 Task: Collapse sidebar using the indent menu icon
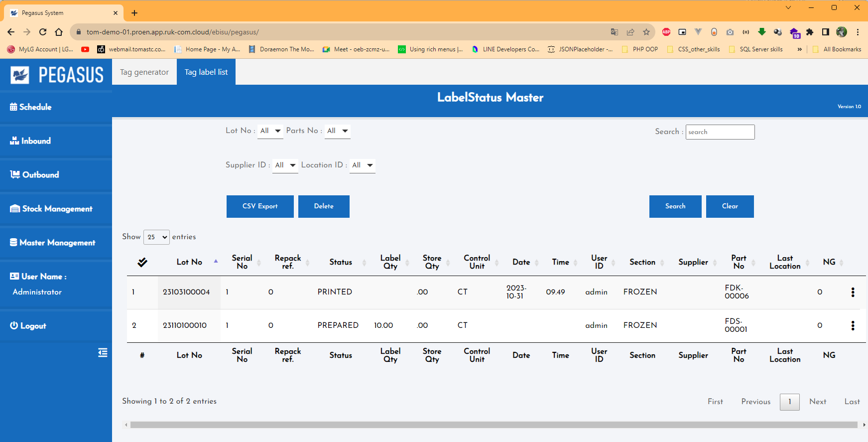[103, 353]
